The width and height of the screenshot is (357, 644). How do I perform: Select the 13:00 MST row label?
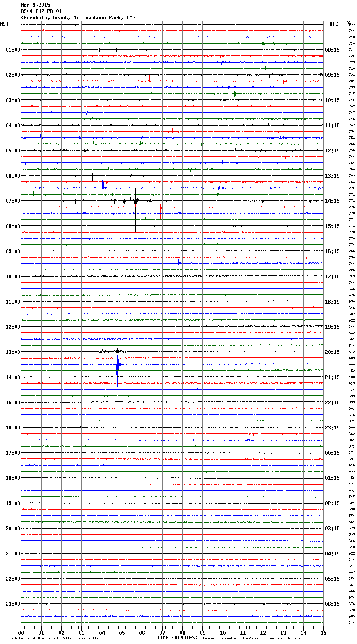[x=13, y=352]
